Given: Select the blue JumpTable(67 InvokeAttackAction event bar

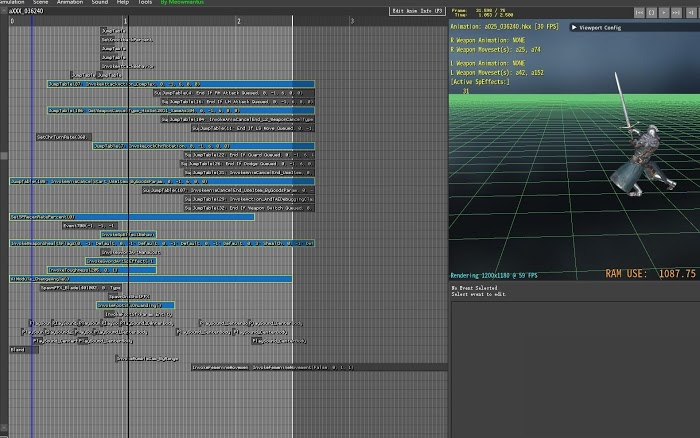Looking at the screenshot, I should (x=181, y=84).
